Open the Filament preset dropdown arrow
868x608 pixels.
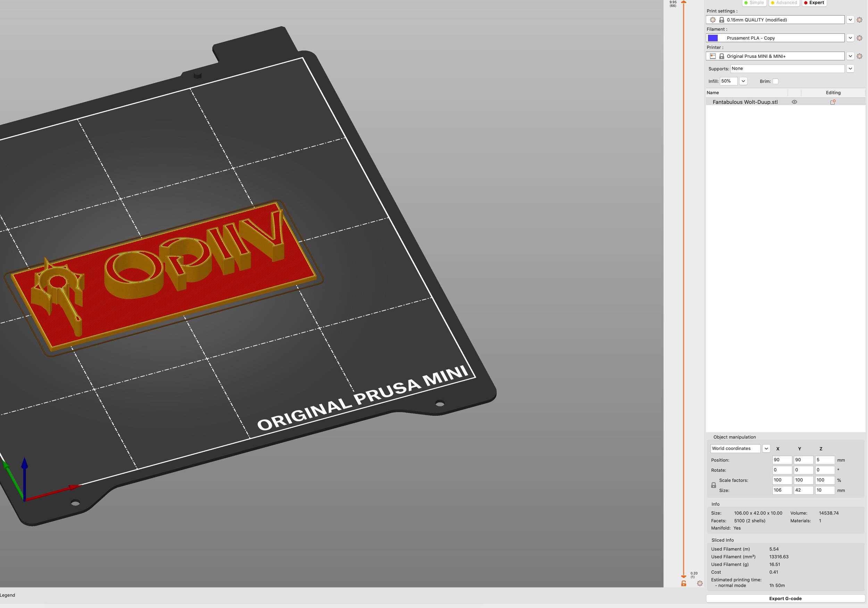850,38
